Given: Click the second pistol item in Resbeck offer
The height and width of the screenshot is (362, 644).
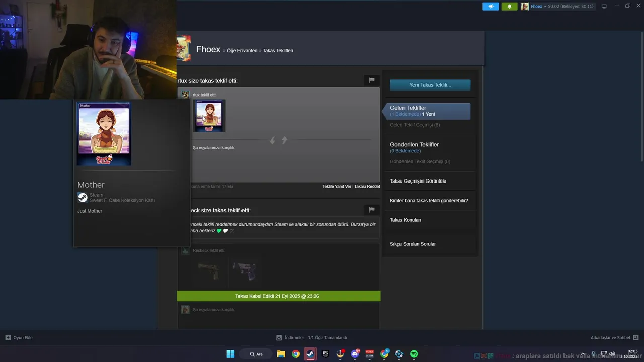Looking at the screenshot, I should coord(245,270).
